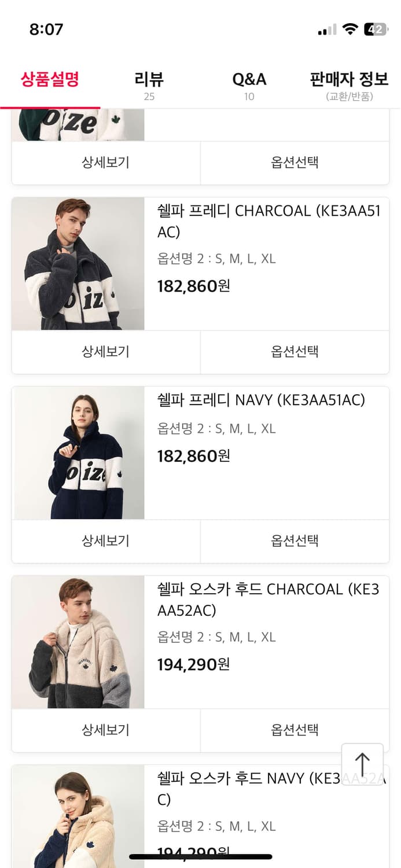Tap 상세보기 under 쉘파 프레디 CHARCOAL
The image size is (401, 868).
tap(106, 352)
